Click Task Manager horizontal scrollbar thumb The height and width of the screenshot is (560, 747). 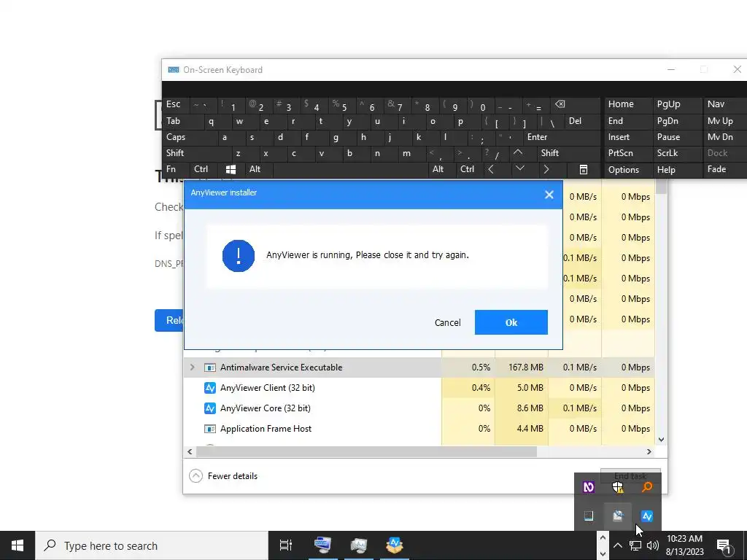pyautogui.click(x=366, y=451)
